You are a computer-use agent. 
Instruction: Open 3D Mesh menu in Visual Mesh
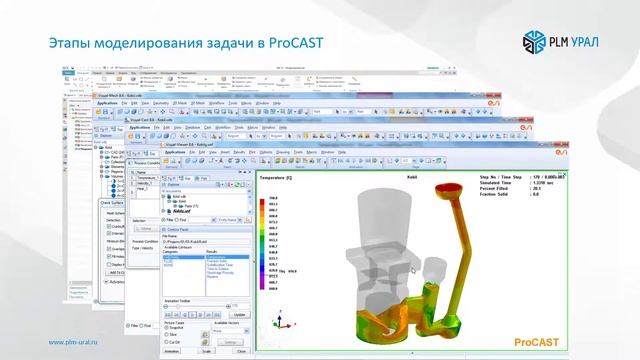tap(198, 103)
